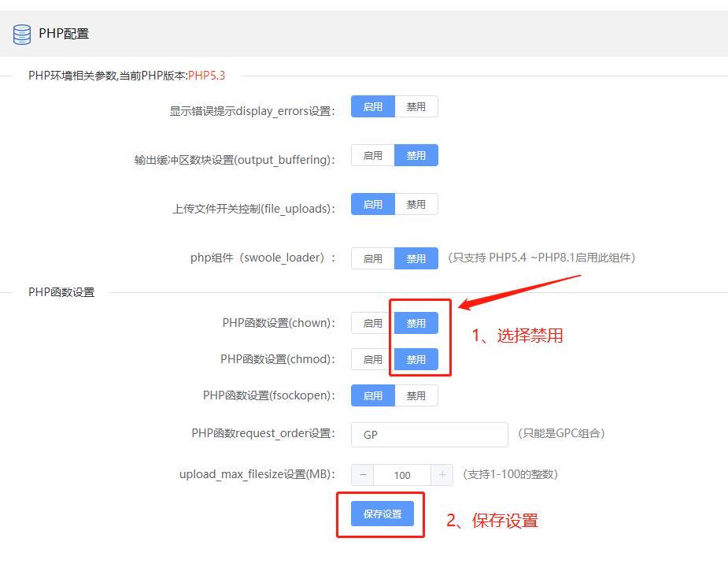Select 禁用 for output_buffering

tap(416, 156)
